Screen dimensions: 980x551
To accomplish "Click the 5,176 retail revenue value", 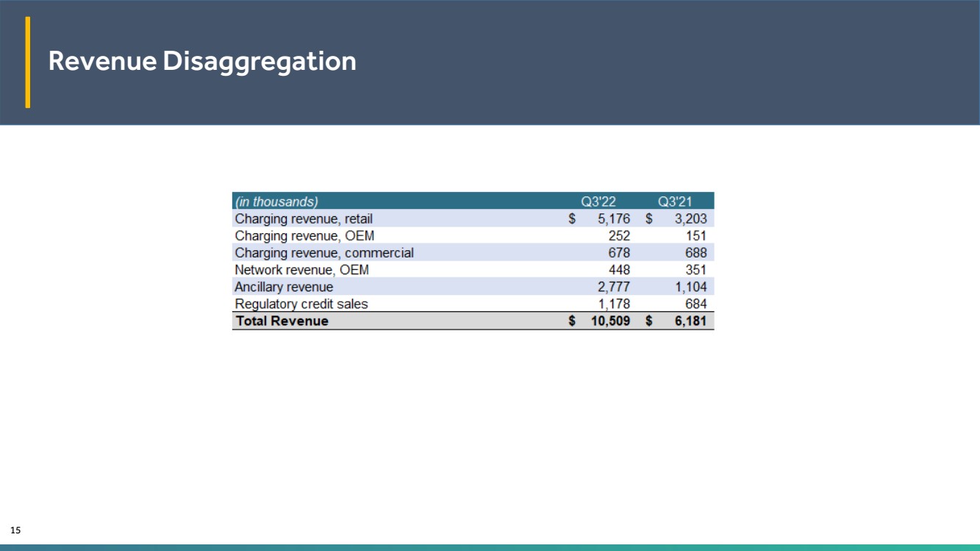I will pyautogui.click(x=613, y=218).
